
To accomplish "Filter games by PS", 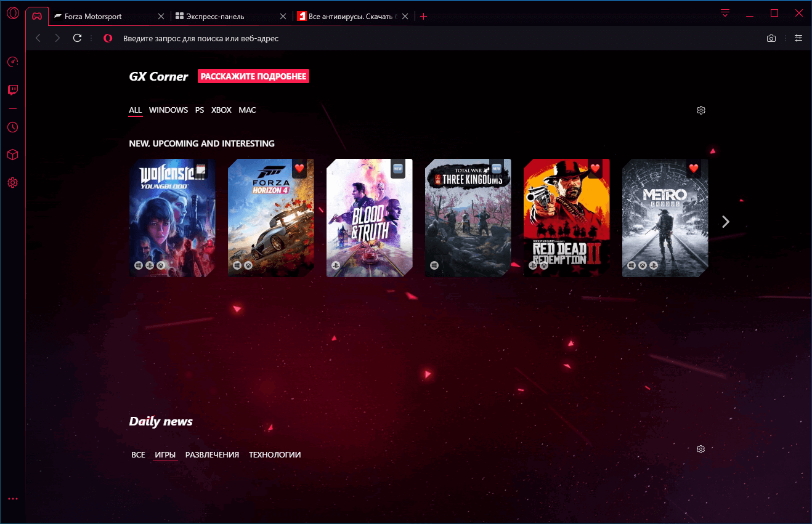I will click(200, 110).
